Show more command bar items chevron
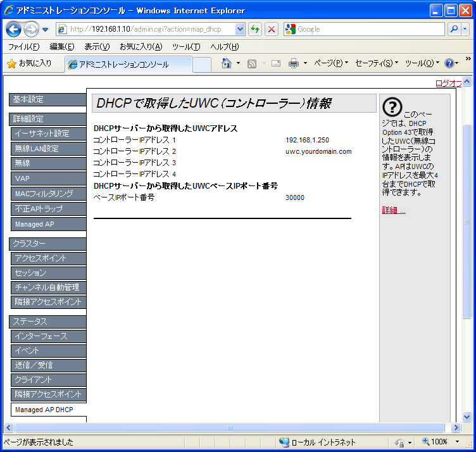The width and height of the screenshot is (476, 452). (x=468, y=58)
